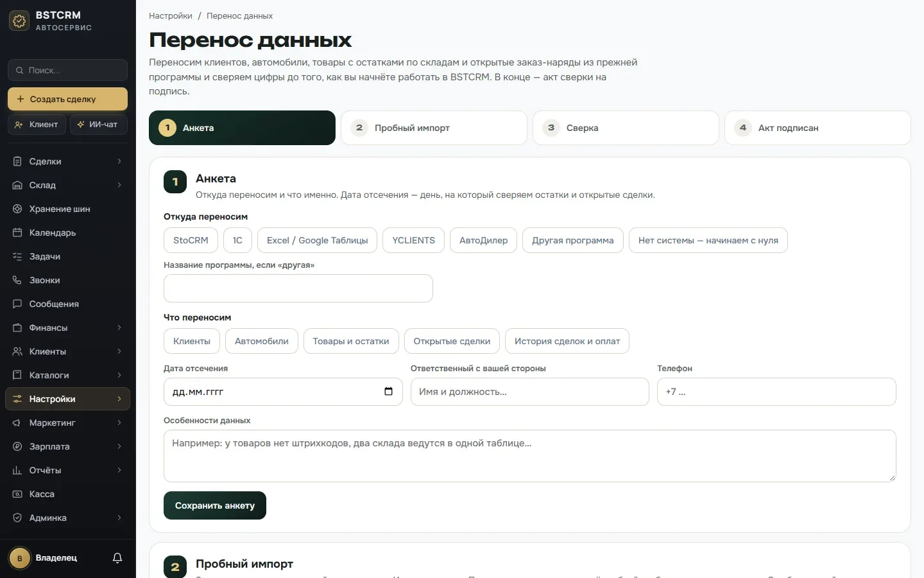Image resolution: width=924 pixels, height=578 pixels.
Task: Follow the Настройки breadcrumb link
Action: [x=171, y=15]
